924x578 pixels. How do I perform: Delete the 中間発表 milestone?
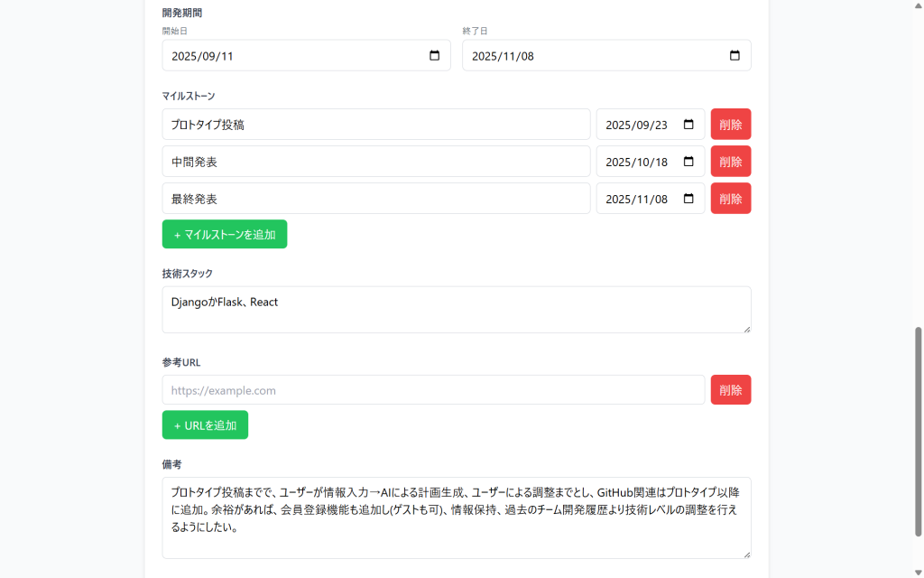(x=730, y=162)
